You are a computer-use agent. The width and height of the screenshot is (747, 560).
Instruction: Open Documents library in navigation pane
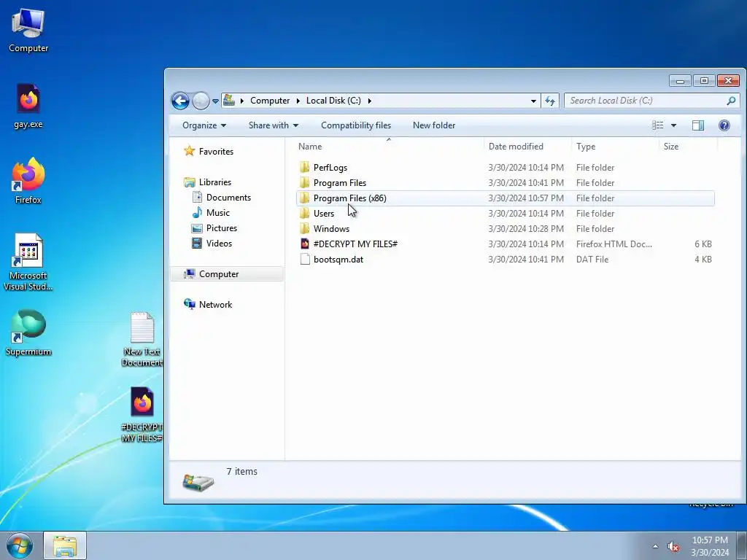(222, 198)
